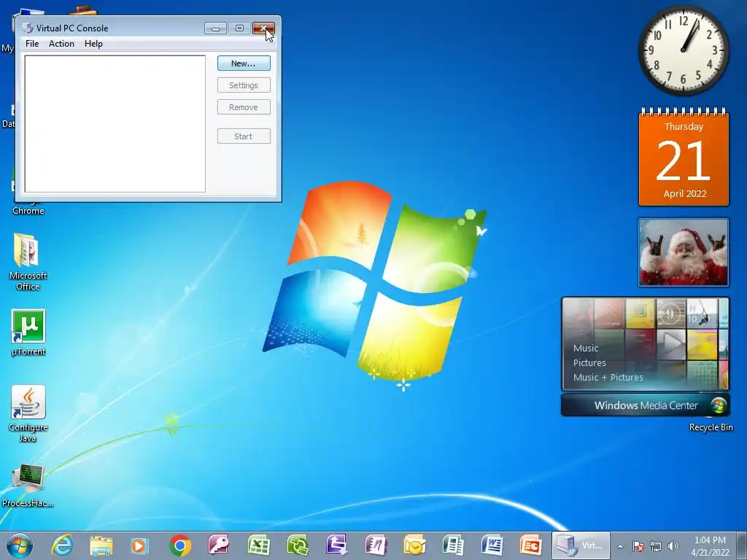747x560 pixels.
Task: Open the Windows Start orb
Action: click(20, 545)
